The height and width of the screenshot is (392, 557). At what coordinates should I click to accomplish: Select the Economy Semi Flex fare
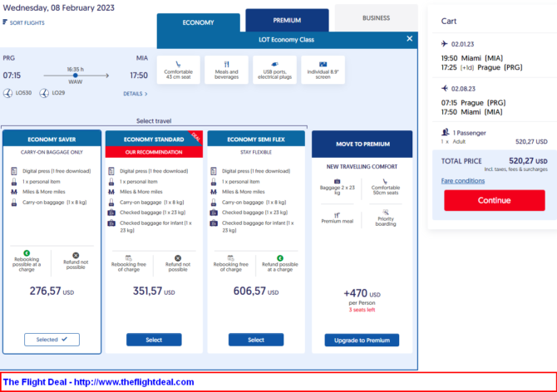coord(256,340)
